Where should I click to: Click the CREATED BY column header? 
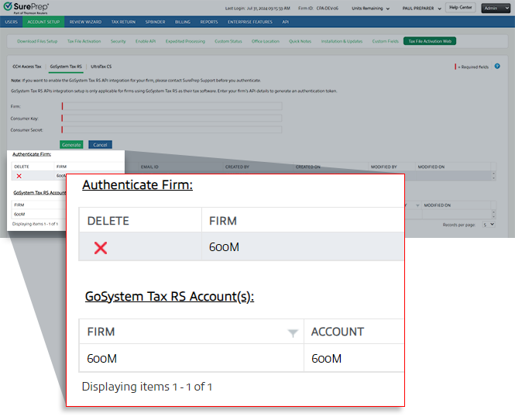(x=237, y=167)
